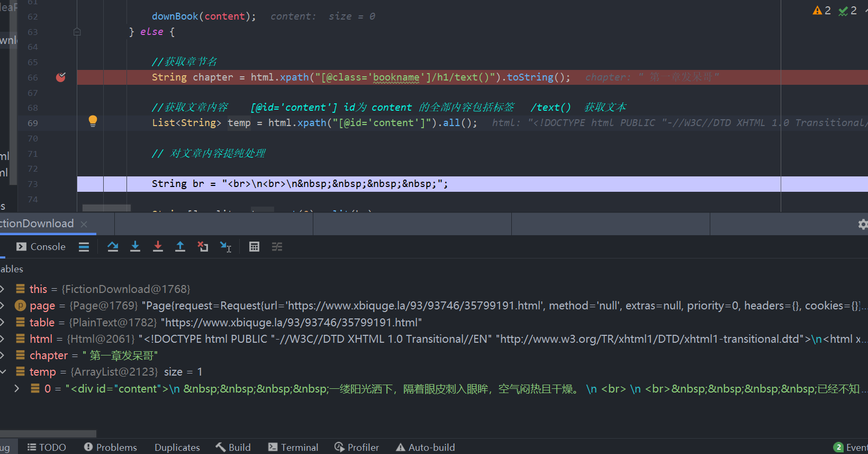The height and width of the screenshot is (454, 868).
Task: Open the Console tab in debugger
Action: [x=41, y=247]
